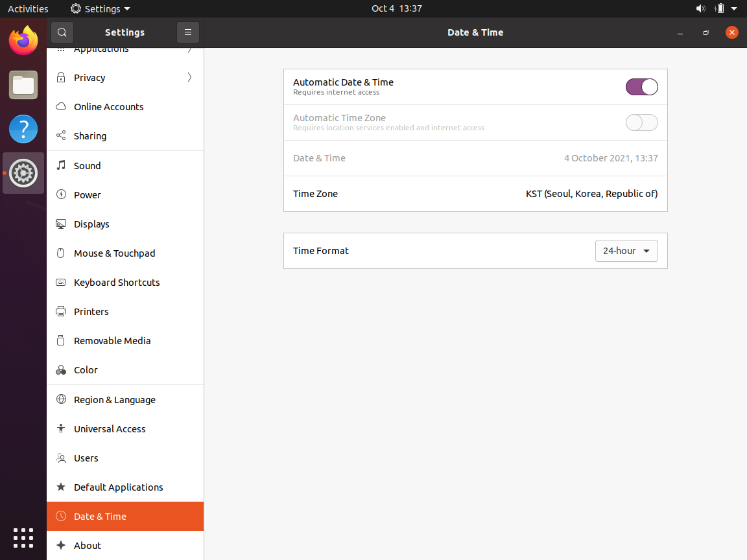The image size is (747, 560).
Task: Disable the Automatic Date & Time switch
Action: click(x=642, y=87)
